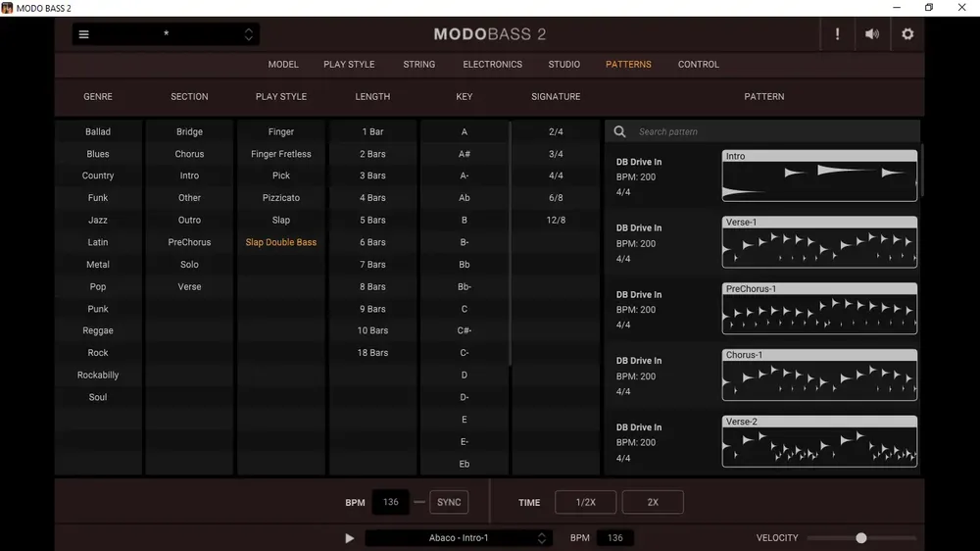Image resolution: width=980 pixels, height=551 pixels.
Task: Select the Rockabilly genre
Action: point(98,375)
